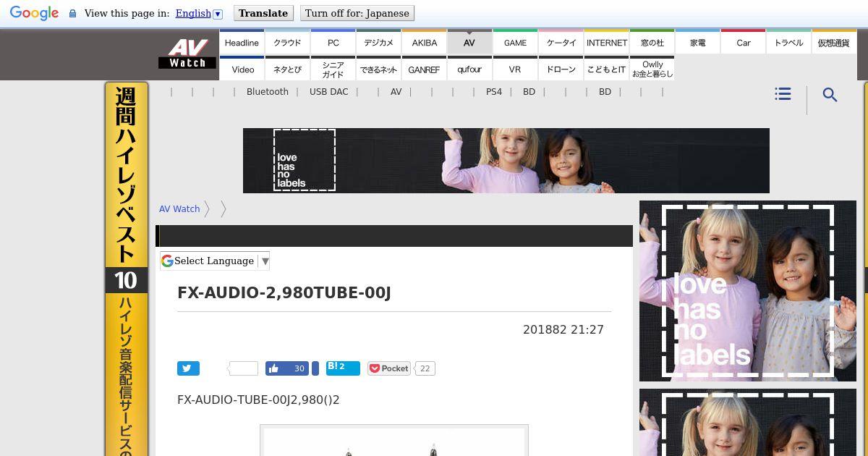This screenshot has width=868, height=456.
Task: Click the PS4 topic link
Action: tap(494, 92)
